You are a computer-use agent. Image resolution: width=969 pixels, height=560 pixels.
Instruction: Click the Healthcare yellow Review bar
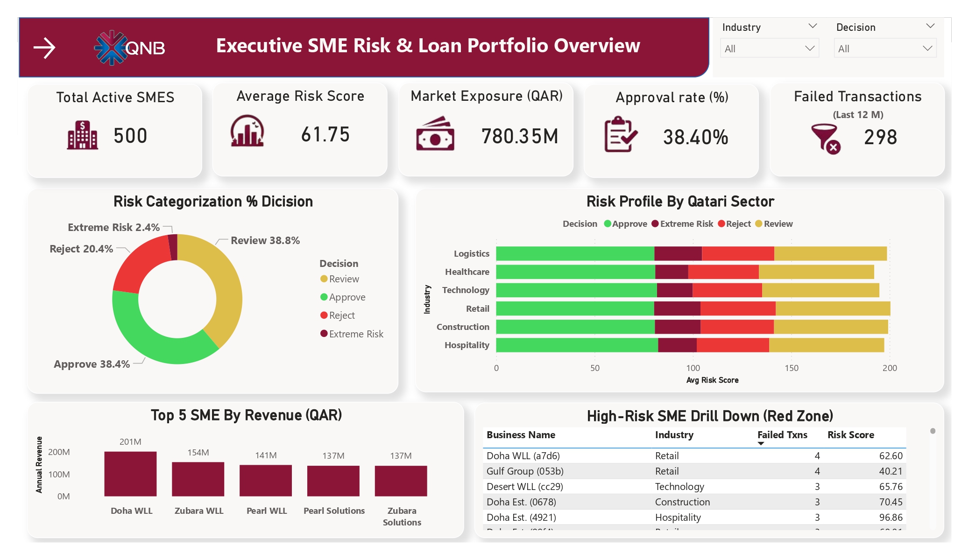click(816, 272)
